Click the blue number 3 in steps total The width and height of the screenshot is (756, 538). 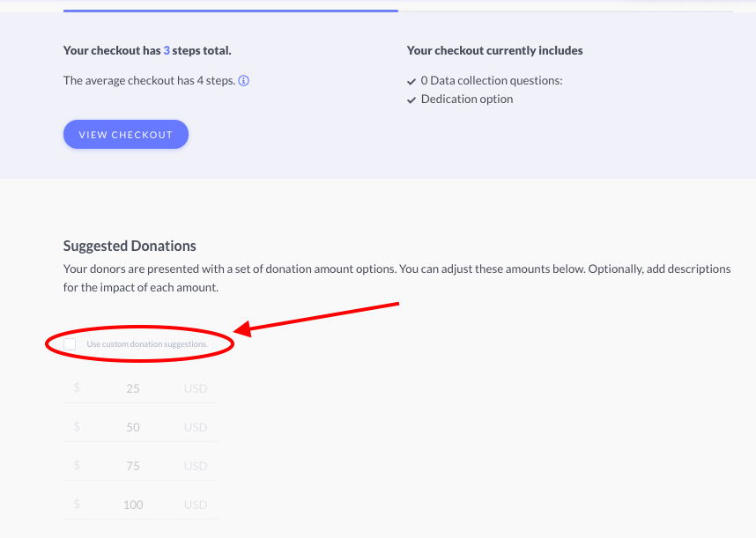pyautogui.click(x=167, y=50)
